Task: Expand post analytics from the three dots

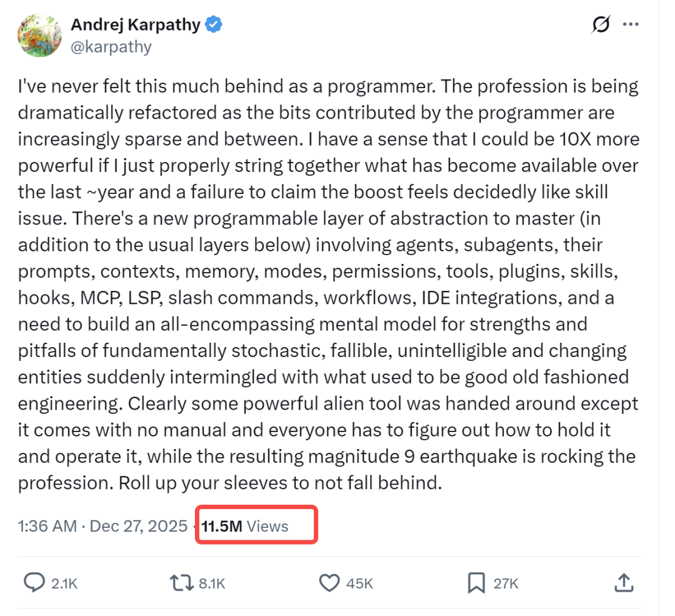Action: pos(631,24)
